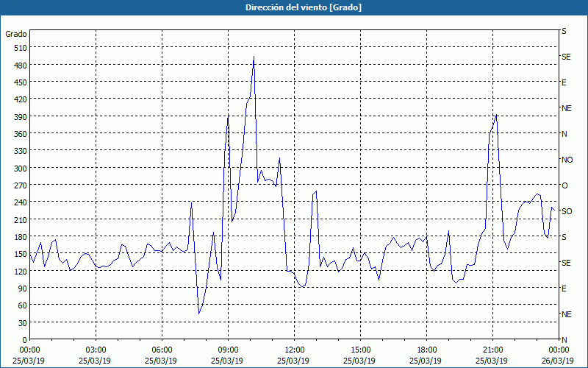Select the 240 degree axis label
The width and height of the screenshot is (588, 368).
click(x=21, y=202)
